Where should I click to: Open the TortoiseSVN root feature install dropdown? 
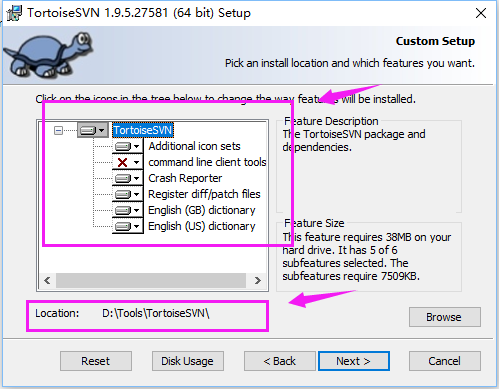[x=93, y=130]
